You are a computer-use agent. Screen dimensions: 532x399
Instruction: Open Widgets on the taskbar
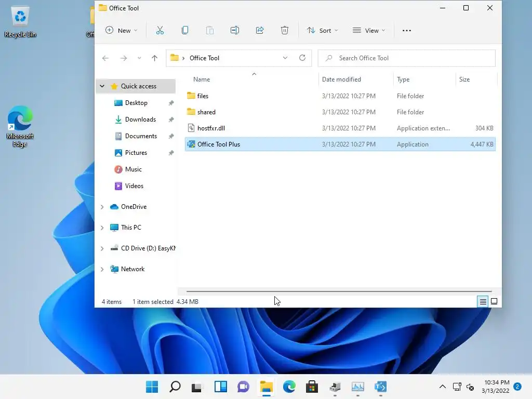click(x=220, y=387)
